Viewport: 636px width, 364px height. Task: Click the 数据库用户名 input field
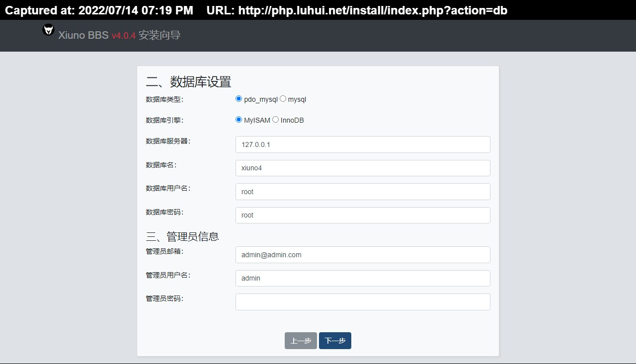[363, 192]
